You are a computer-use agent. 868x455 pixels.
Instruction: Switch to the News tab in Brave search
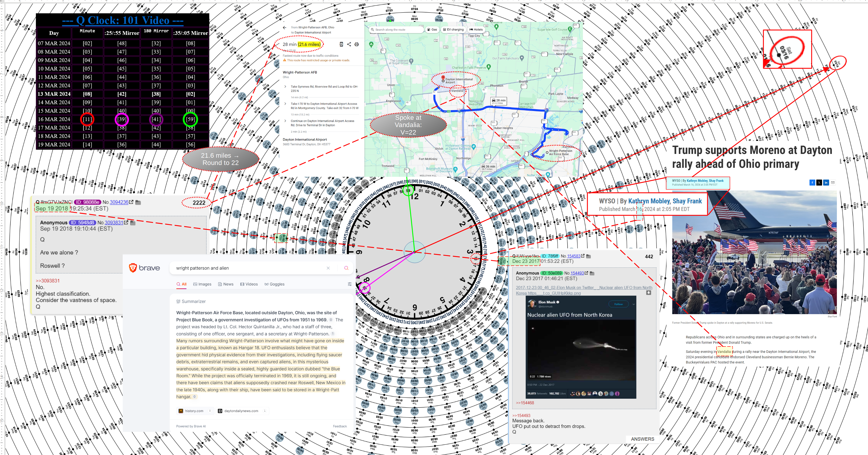[226, 284]
